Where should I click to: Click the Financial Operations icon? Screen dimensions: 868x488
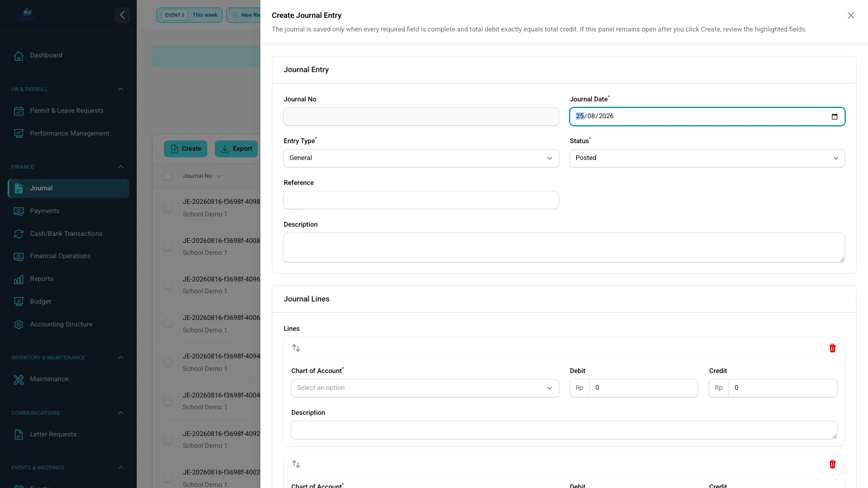click(x=19, y=256)
